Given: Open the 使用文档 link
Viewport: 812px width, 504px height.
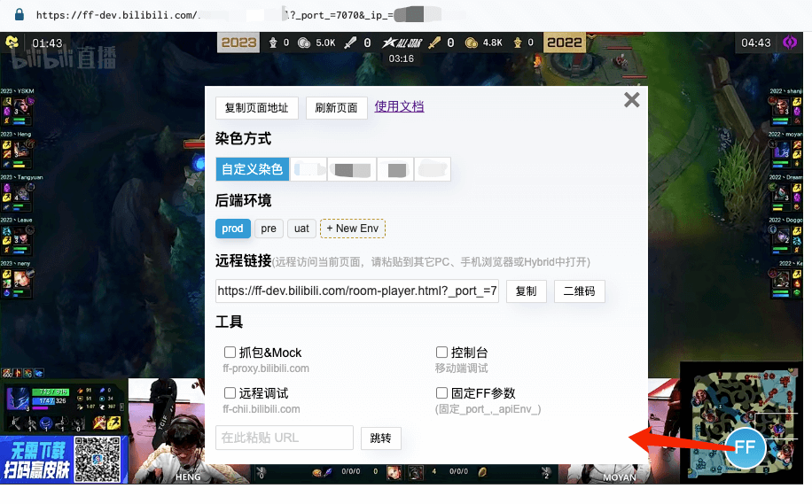Looking at the screenshot, I should pyautogui.click(x=399, y=106).
